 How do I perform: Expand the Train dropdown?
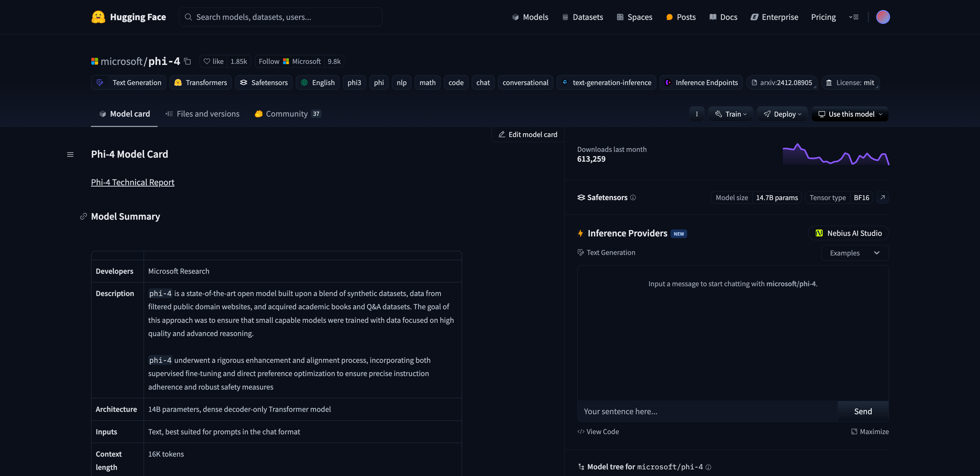tap(730, 114)
